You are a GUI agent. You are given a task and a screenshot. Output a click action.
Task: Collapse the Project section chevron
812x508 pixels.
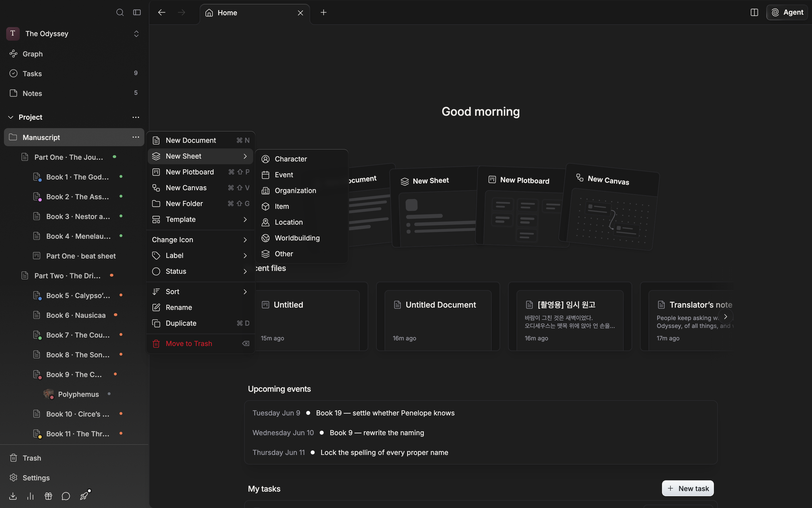[11, 117]
